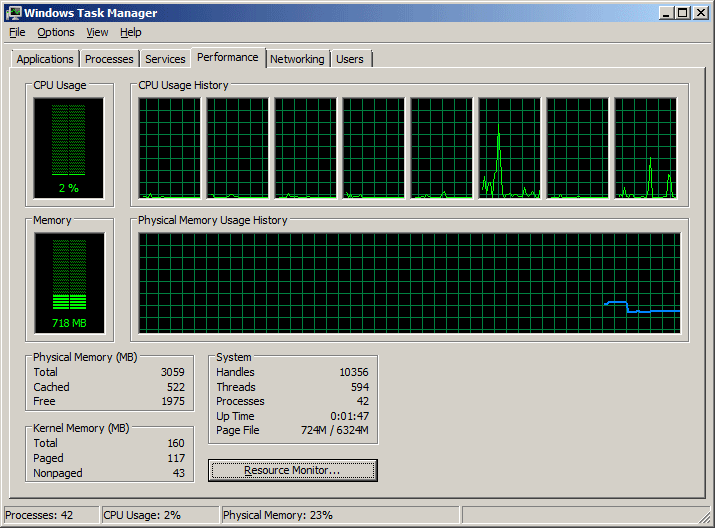Click the Memory 718 MB meter
The width and height of the screenshot is (715, 528).
coord(69,283)
